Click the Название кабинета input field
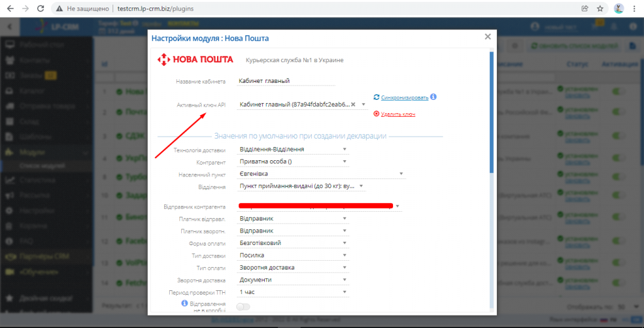 286,81
